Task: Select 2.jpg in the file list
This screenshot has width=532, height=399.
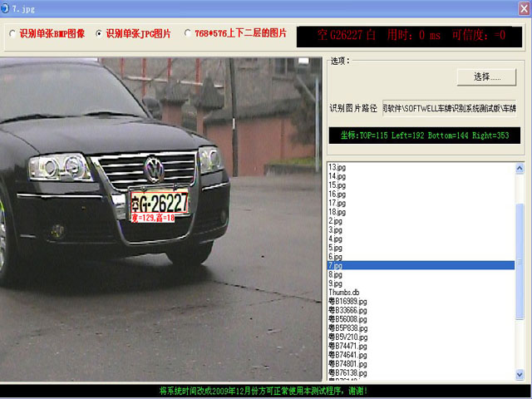Action: click(335, 221)
